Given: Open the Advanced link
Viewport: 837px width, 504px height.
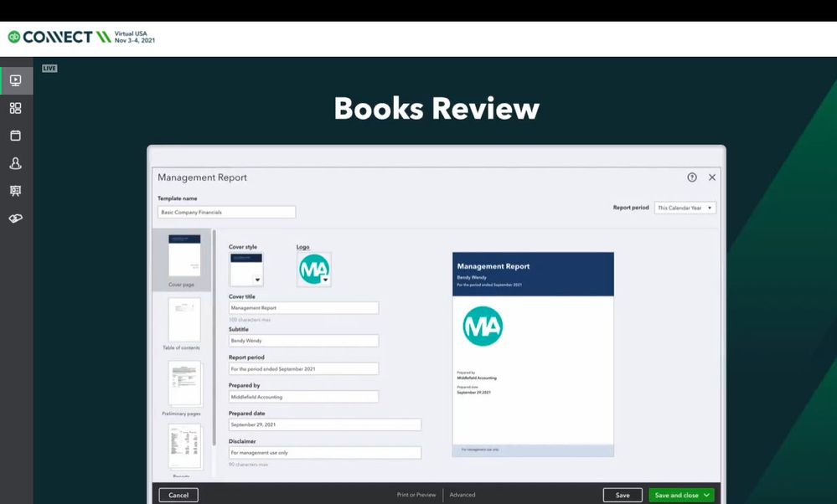Looking at the screenshot, I should 462,495.
